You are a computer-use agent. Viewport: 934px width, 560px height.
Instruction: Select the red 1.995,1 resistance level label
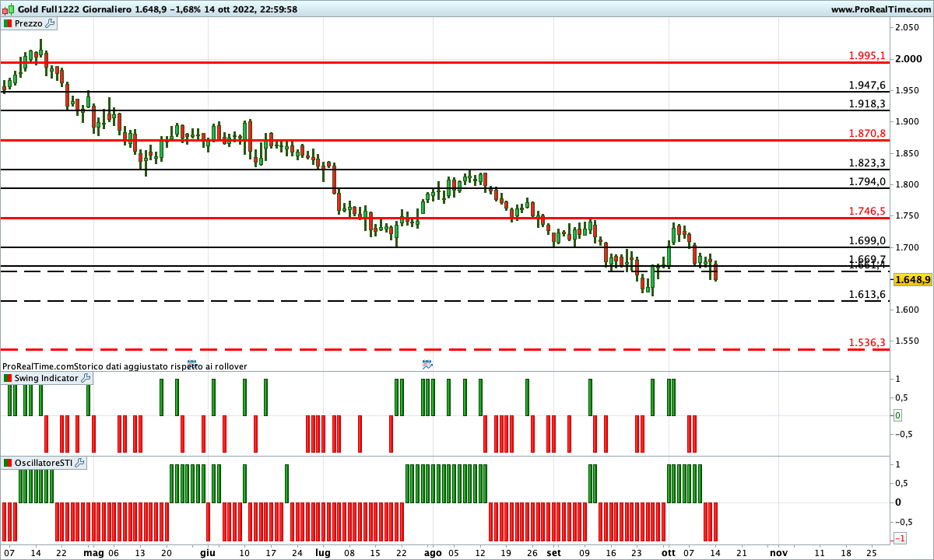(x=867, y=56)
